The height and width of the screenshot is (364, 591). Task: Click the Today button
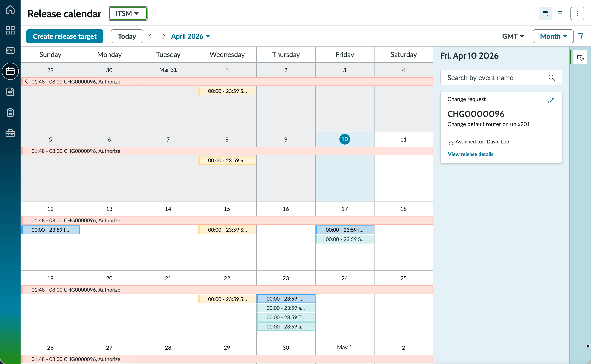pos(127,36)
